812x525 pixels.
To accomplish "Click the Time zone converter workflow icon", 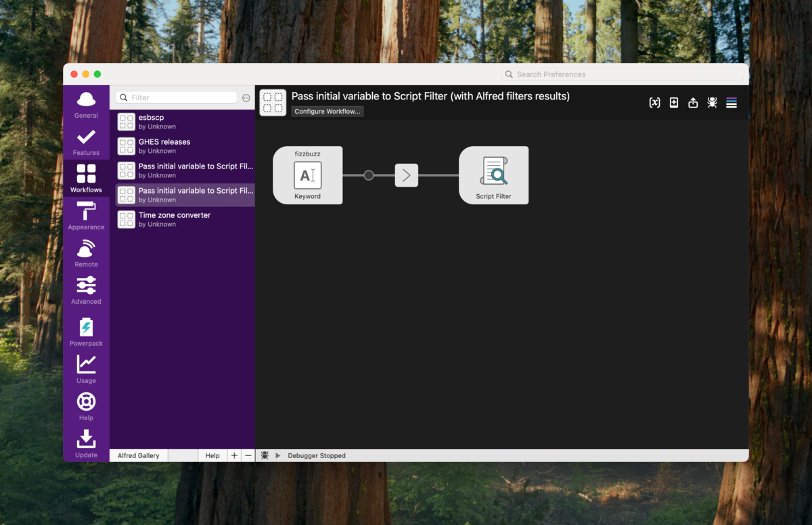I will click(x=127, y=219).
